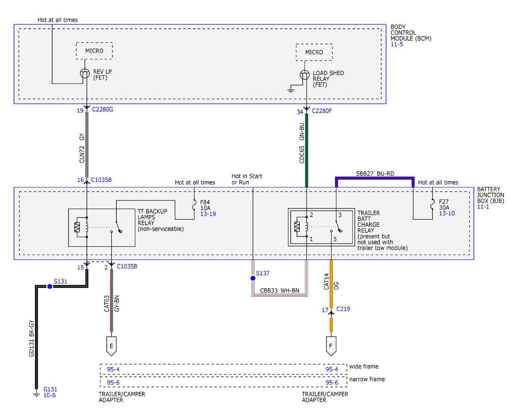Click the F84 10A fuse symbol
Screen dimensions: 532x411
195,206
